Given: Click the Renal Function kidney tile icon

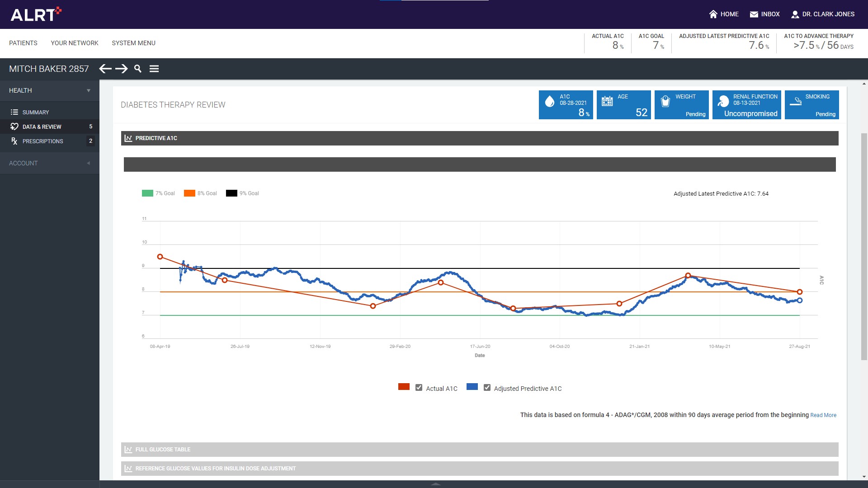Looking at the screenshot, I should pos(723,102).
